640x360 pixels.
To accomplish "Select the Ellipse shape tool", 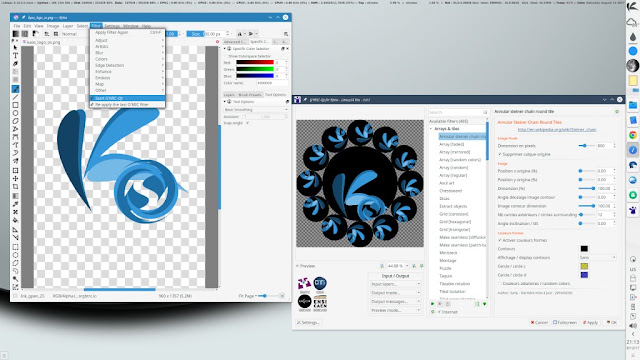I will tap(15, 113).
